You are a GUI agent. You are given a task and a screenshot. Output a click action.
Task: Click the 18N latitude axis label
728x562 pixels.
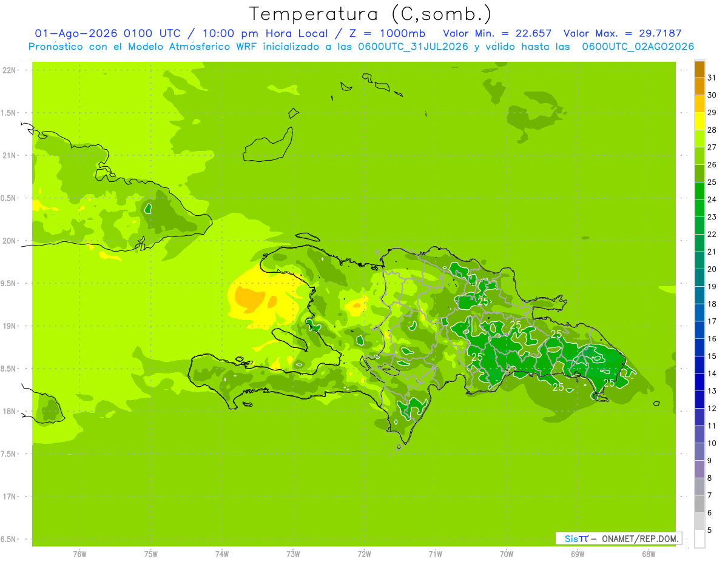click(10, 411)
